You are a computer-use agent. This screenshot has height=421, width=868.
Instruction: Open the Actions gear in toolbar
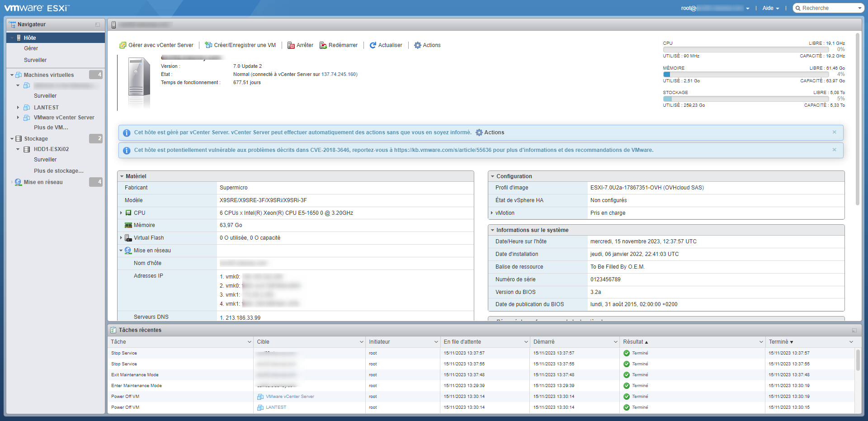click(x=418, y=45)
